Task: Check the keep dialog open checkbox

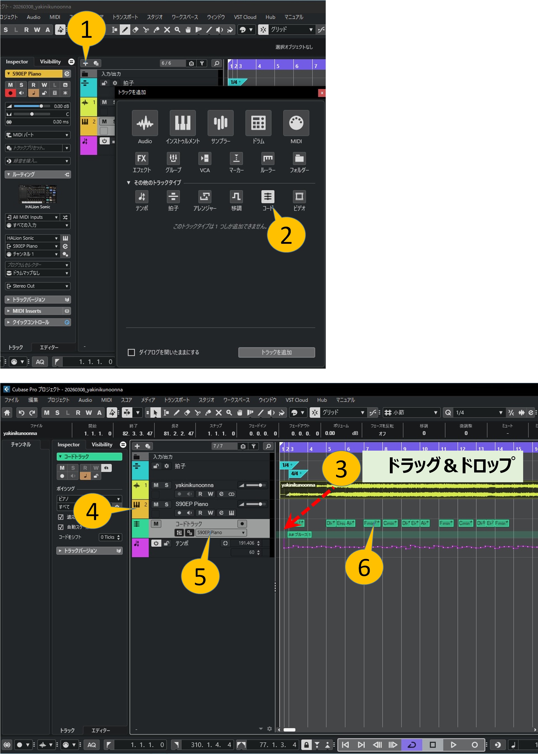Action: 131,352
